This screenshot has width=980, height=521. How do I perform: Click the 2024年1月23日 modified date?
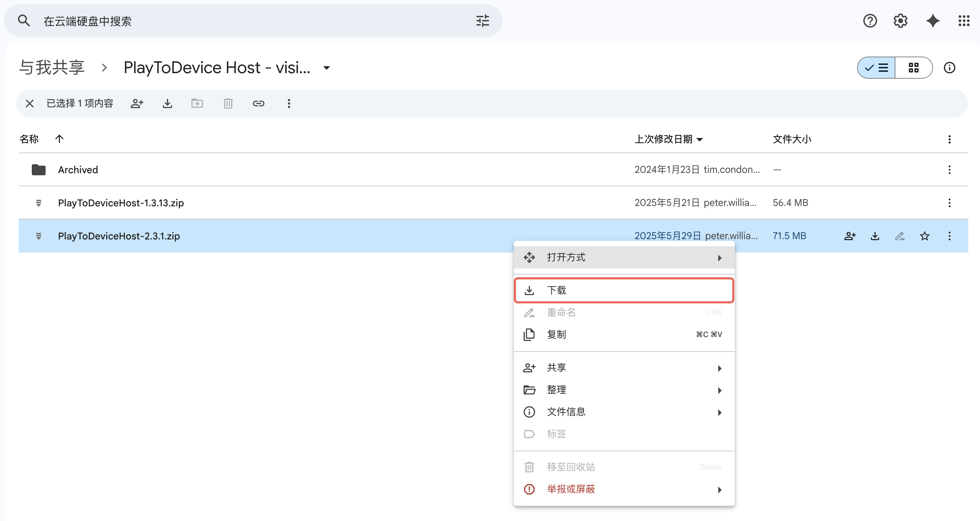[x=666, y=169]
